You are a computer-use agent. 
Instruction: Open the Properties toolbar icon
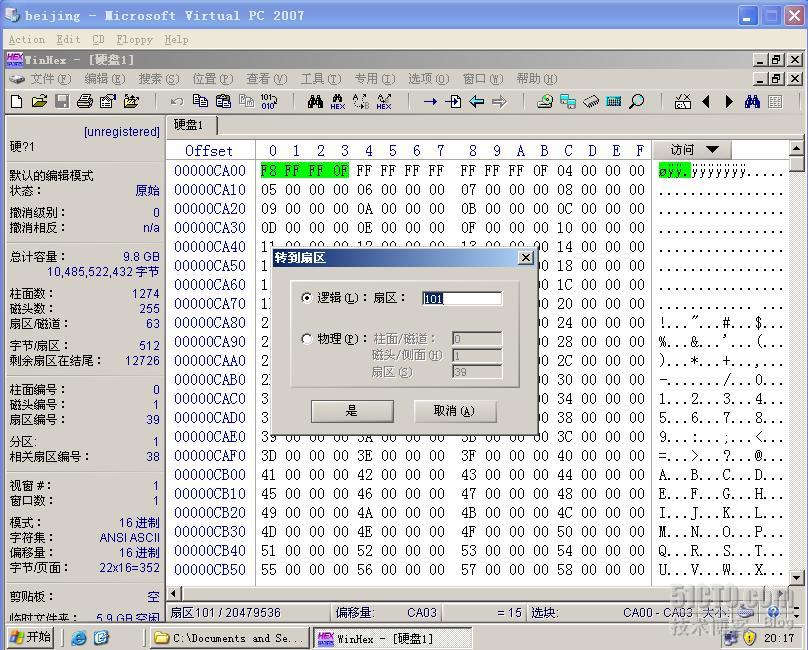108,102
